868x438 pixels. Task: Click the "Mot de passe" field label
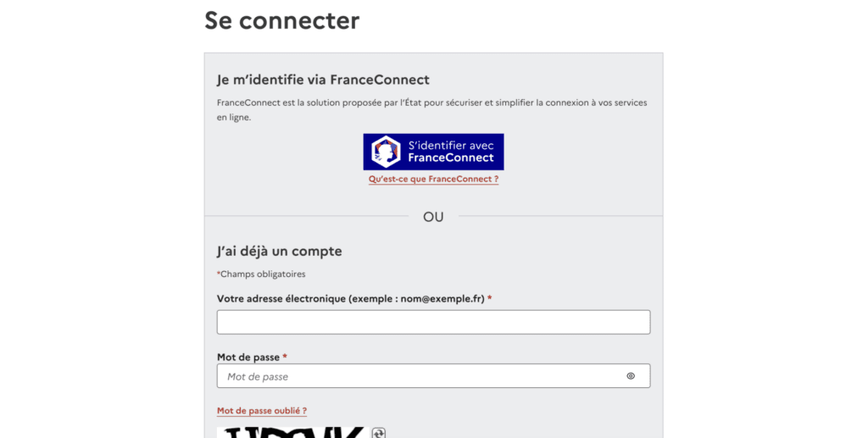[x=248, y=358]
